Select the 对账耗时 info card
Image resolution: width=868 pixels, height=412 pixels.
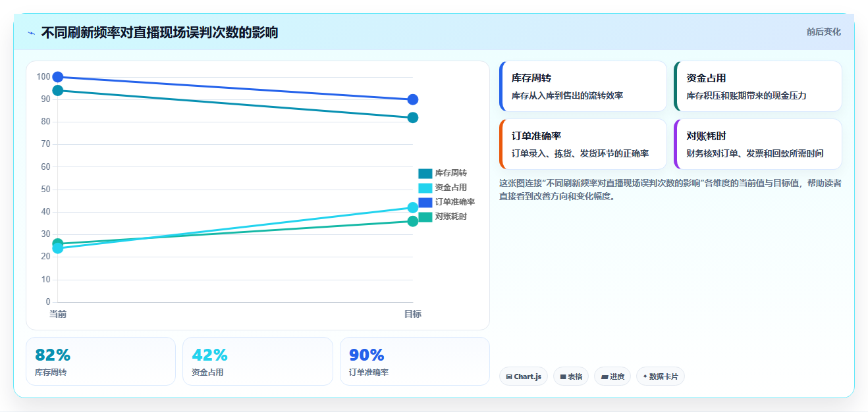(x=757, y=144)
